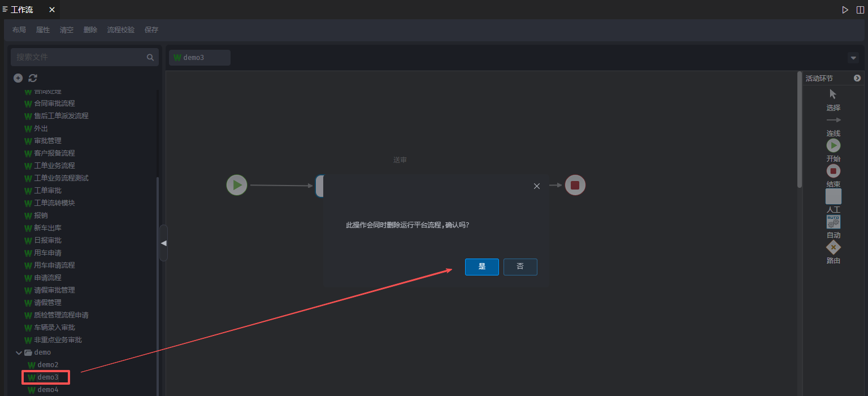Pick the 连线 connector line tool

coord(833,120)
